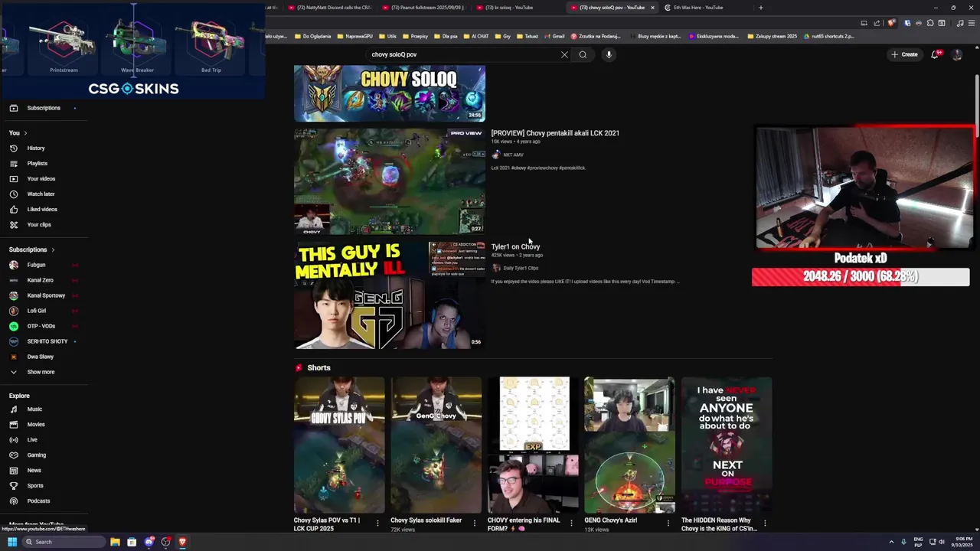Open the SERHITO SHOTY channel

[47, 341]
